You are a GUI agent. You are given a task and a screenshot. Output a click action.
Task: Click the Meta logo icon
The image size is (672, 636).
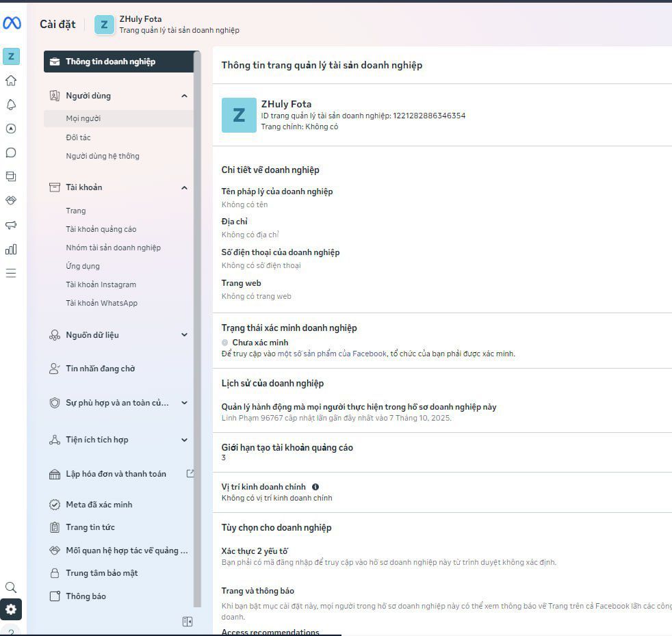pyautogui.click(x=12, y=23)
